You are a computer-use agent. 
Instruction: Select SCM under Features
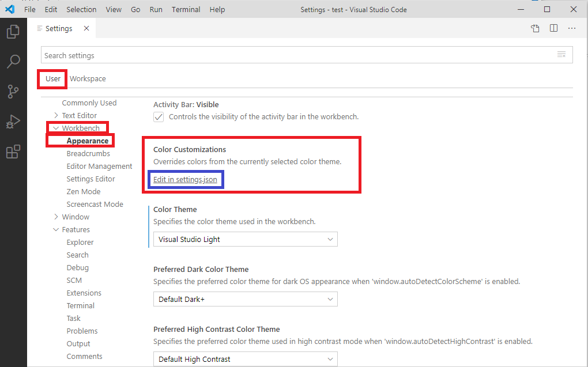click(x=74, y=281)
